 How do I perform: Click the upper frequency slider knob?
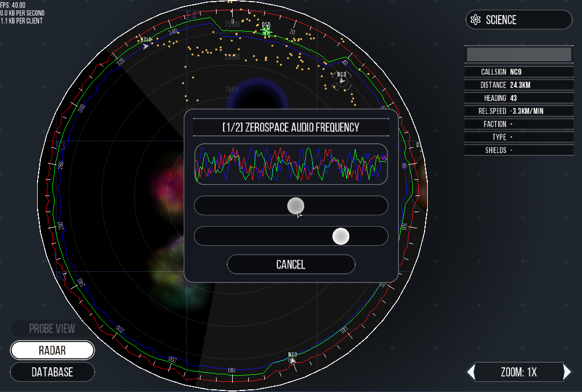click(x=296, y=205)
